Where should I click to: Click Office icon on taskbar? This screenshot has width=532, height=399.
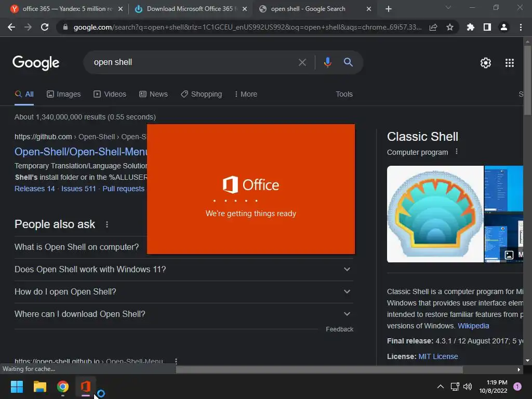(86, 387)
